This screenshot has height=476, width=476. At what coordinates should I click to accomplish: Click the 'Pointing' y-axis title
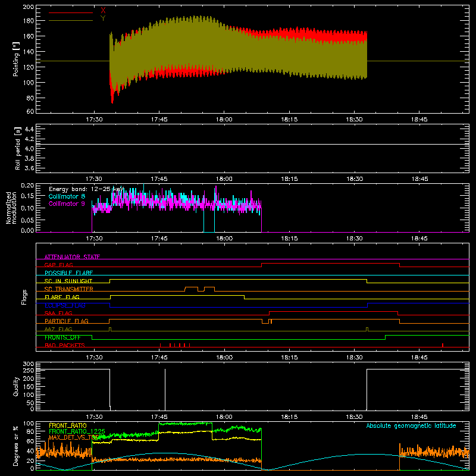click(16, 59)
